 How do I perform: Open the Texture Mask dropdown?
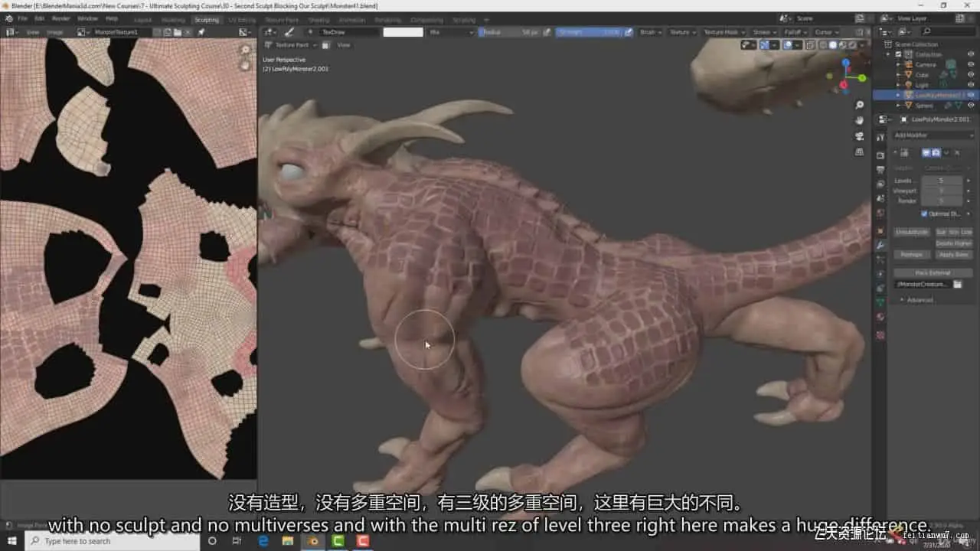click(723, 32)
